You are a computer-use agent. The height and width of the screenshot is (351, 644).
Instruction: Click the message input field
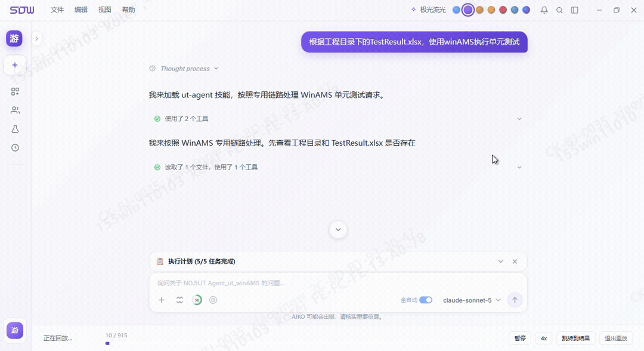pos(338,283)
